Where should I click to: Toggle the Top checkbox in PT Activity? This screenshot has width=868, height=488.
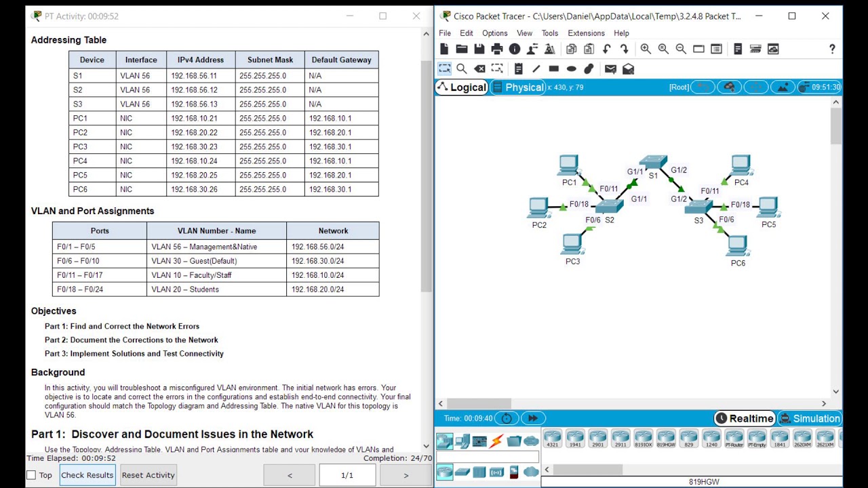click(x=31, y=475)
